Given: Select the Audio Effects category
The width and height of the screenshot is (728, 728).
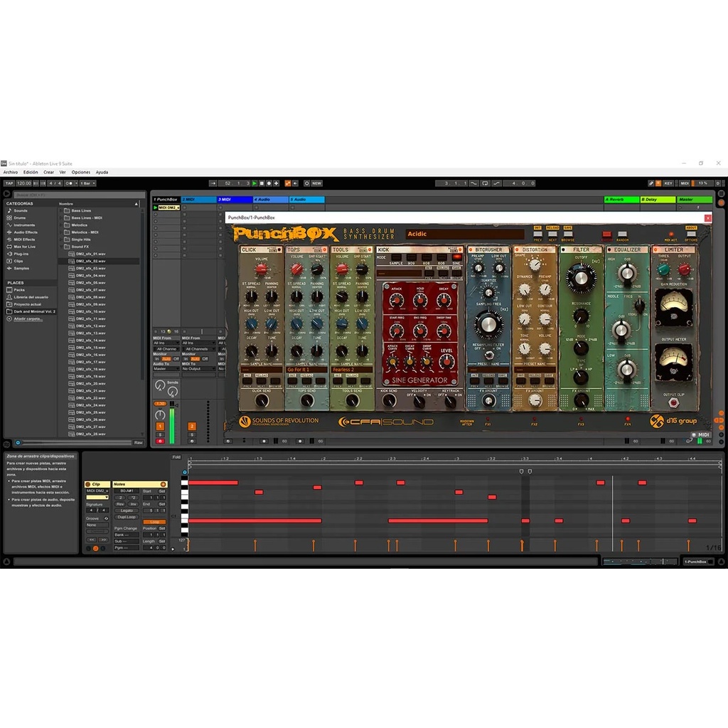Looking at the screenshot, I should (25, 232).
